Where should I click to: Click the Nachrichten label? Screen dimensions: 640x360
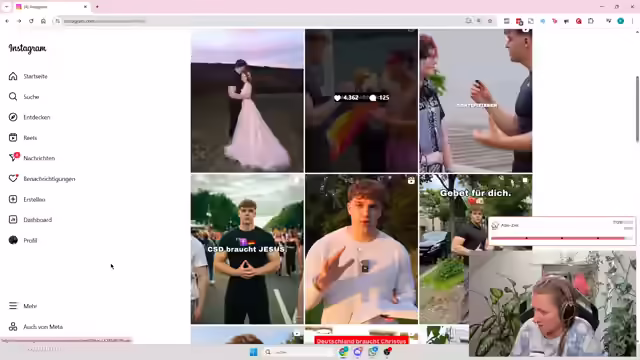tap(39, 158)
